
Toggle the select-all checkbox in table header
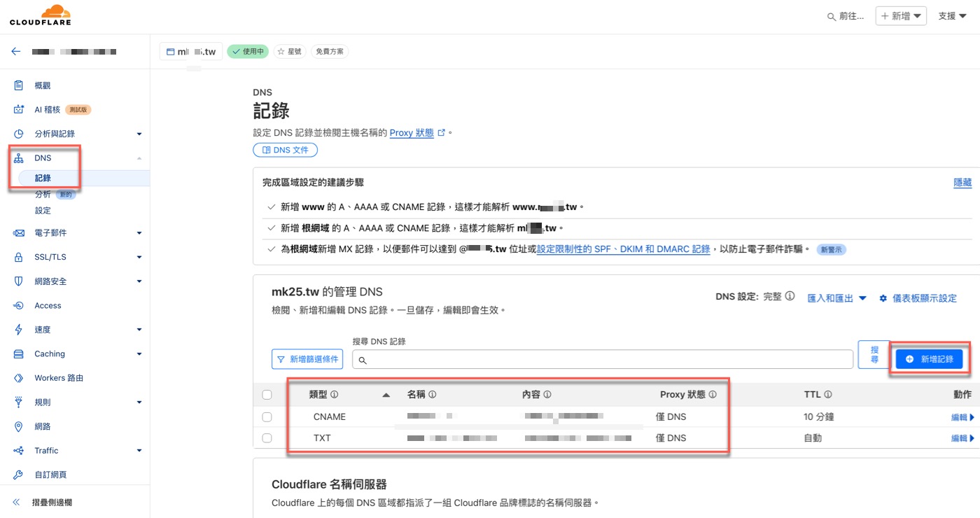coord(267,395)
